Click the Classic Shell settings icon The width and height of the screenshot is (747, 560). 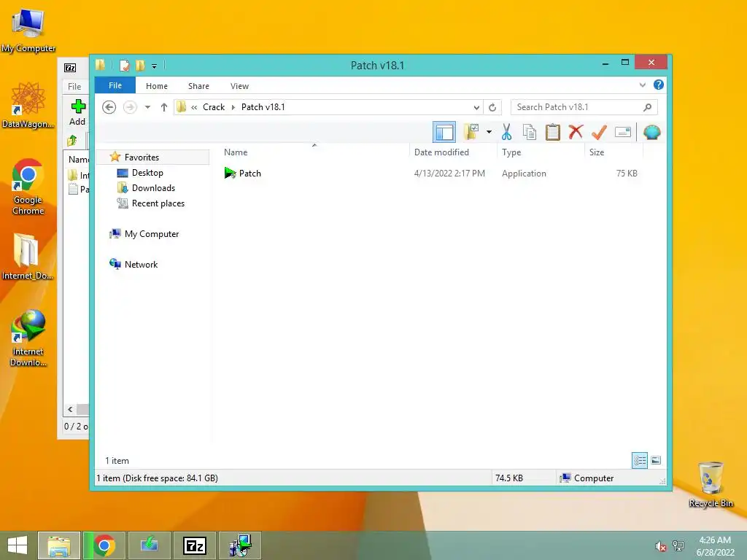pyautogui.click(x=651, y=132)
